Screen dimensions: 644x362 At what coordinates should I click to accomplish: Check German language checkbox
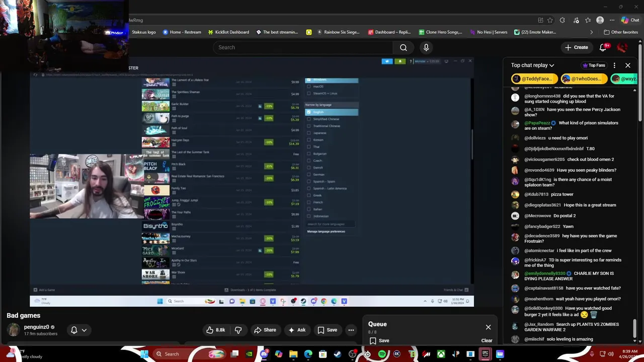point(308,174)
